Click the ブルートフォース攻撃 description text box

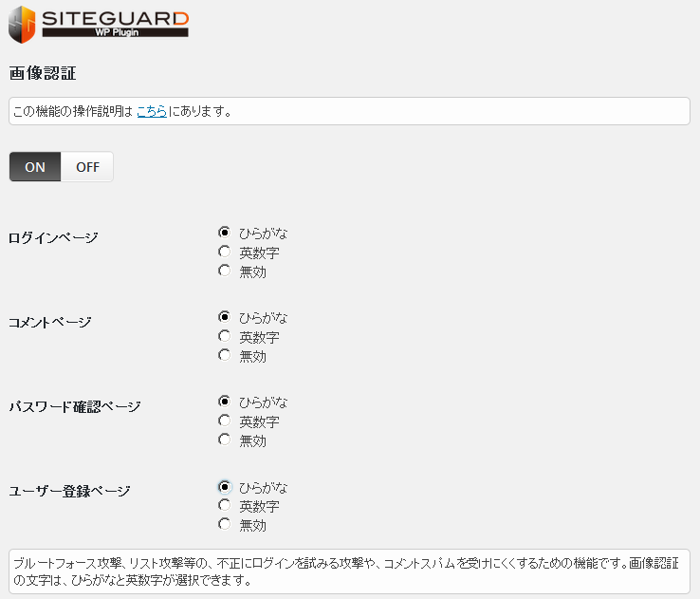350,571
